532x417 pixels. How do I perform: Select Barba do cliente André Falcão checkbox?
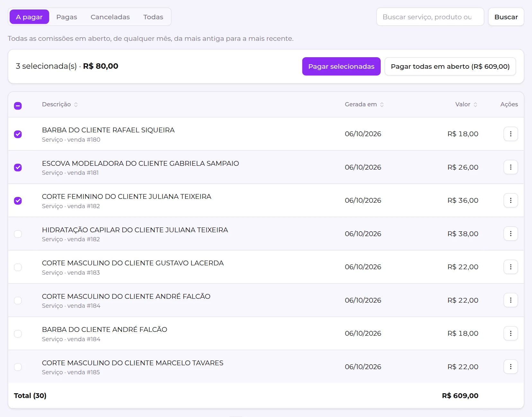pos(18,334)
